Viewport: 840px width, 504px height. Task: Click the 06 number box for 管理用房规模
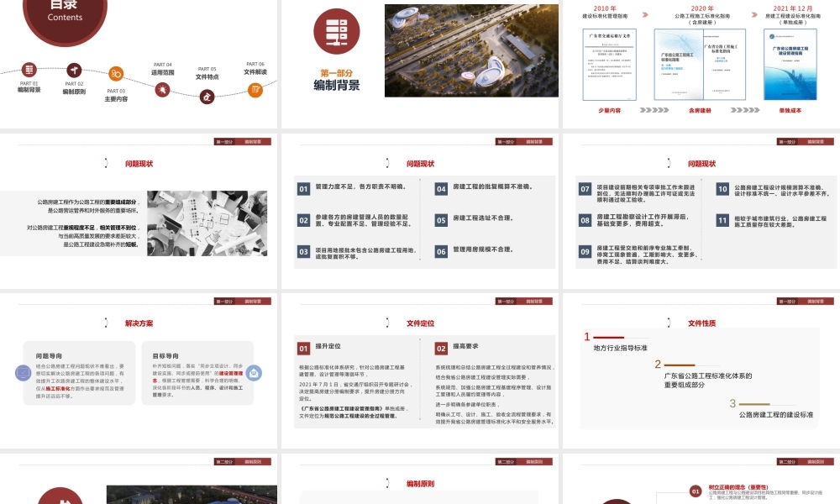(x=441, y=252)
